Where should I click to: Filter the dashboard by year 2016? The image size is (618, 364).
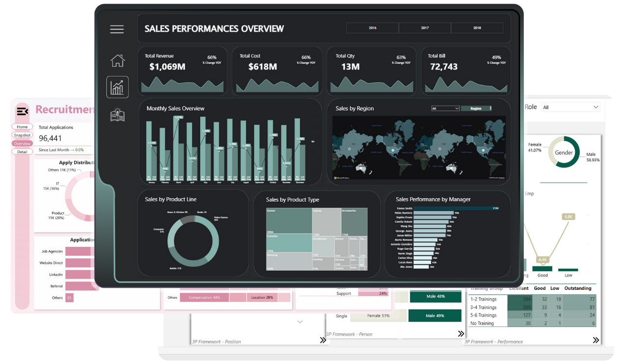click(373, 28)
